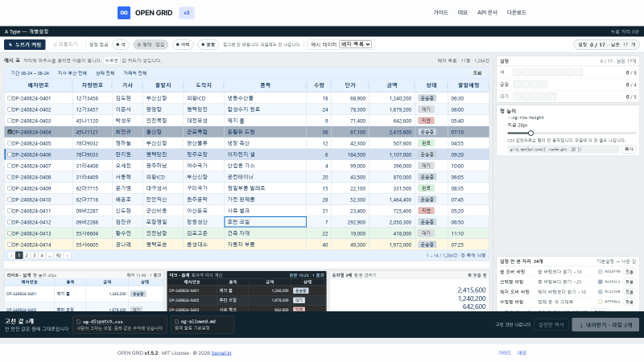Image resolution: width=644 pixels, height=362 pixels.
Task: Click the 완료 status badge in row 0405
Action: 426,143
